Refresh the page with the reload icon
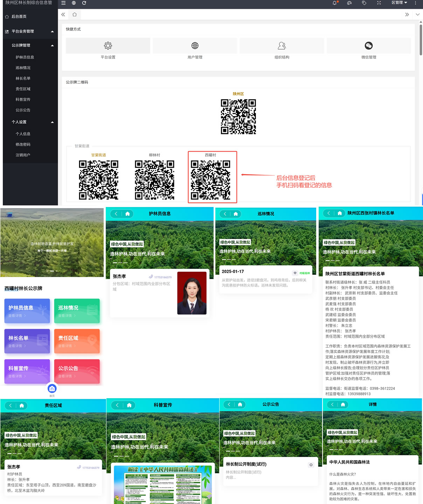423x504 pixels. point(84,3)
